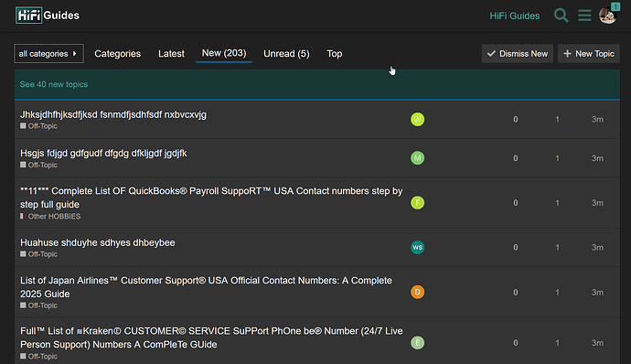Image resolution: width=631 pixels, height=364 pixels.
Task: Open the HiFi Guides header link
Action: tap(514, 16)
